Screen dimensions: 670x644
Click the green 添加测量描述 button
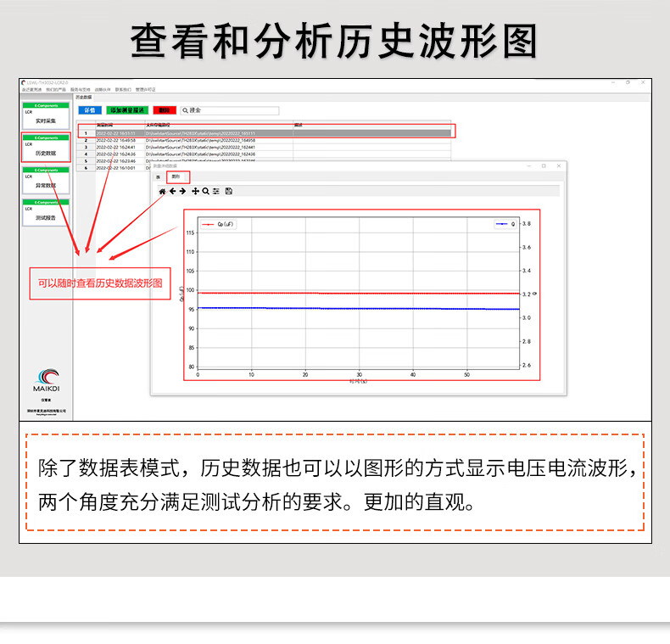pos(127,110)
